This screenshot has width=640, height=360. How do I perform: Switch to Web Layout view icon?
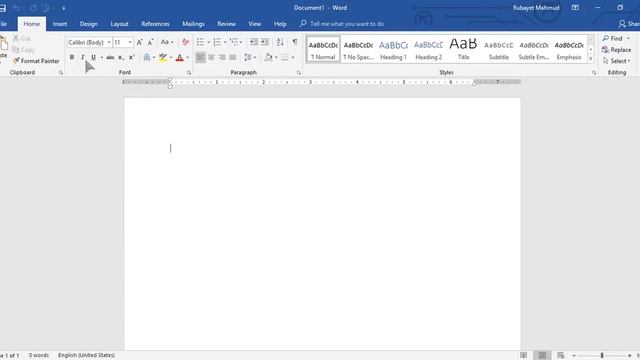(x=561, y=356)
